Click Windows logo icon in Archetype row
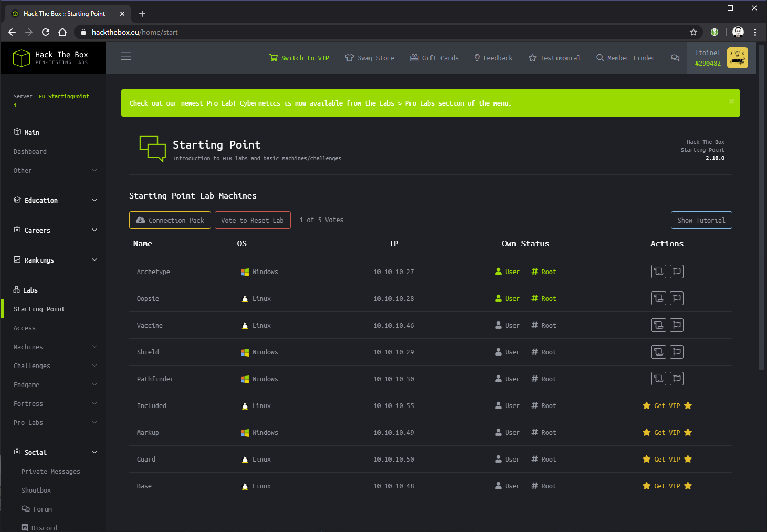Image resolution: width=767 pixels, height=532 pixels. click(245, 272)
